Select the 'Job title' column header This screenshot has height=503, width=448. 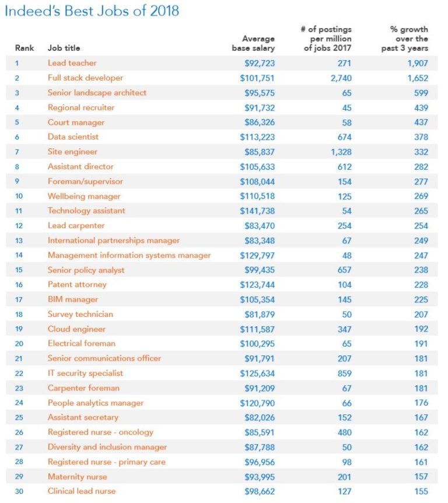pyautogui.click(x=64, y=48)
